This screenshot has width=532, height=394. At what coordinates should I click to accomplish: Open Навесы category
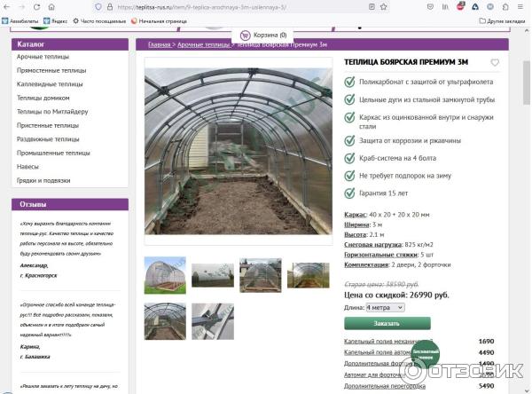(x=27, y=167)
